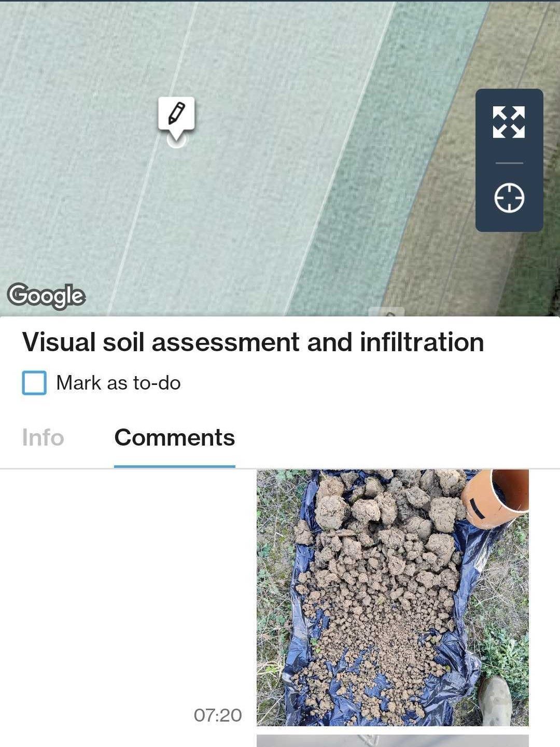This screenshot has width=560, height=747.
Task: Click the Google watermark logo on the map
Action: [47, 296]
